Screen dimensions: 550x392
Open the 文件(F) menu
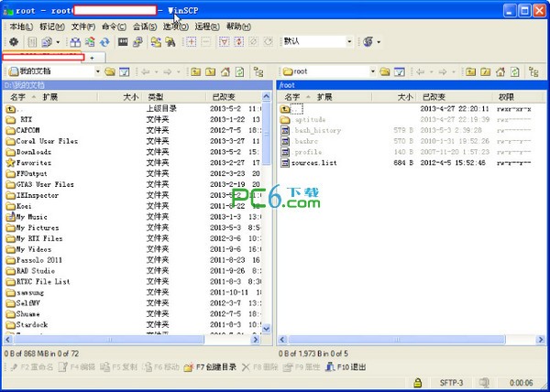[83, 27]
